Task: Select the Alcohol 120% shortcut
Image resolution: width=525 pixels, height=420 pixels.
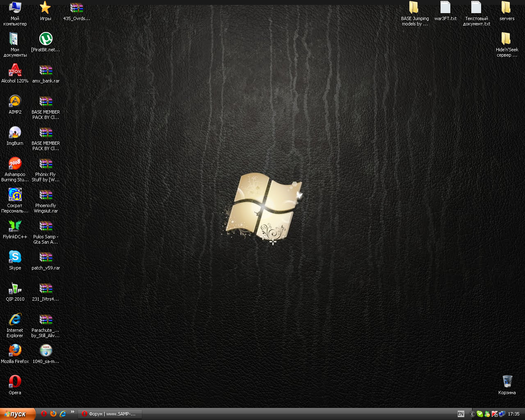Action: coord(15,73)
